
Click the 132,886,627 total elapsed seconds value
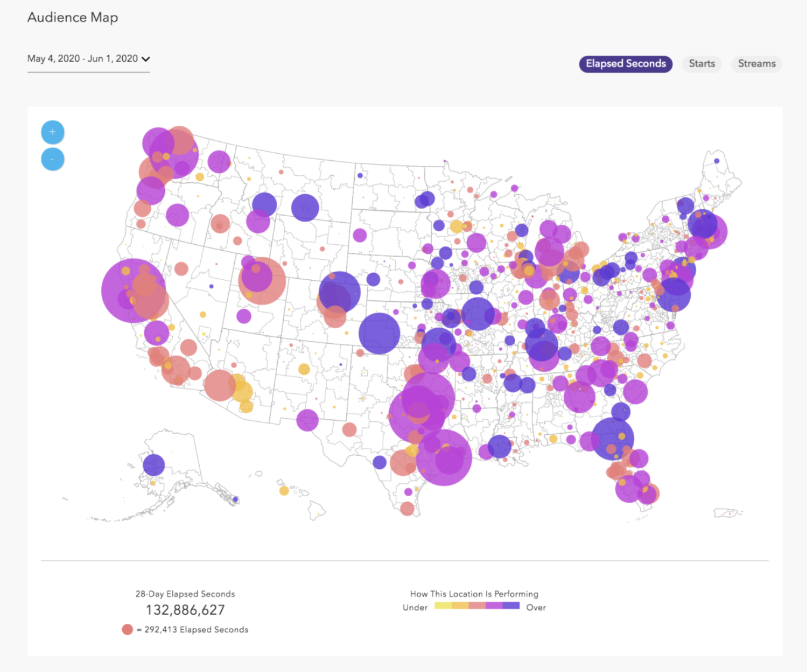(185, 610)
